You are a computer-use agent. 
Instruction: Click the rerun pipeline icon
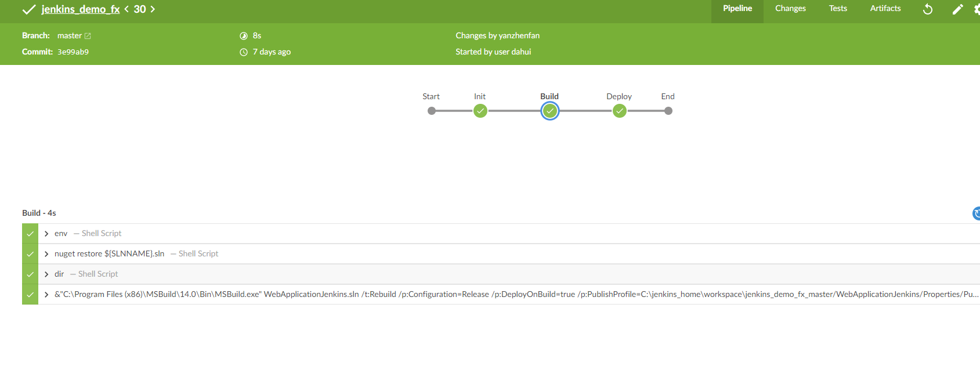click(x=928, y=9)
